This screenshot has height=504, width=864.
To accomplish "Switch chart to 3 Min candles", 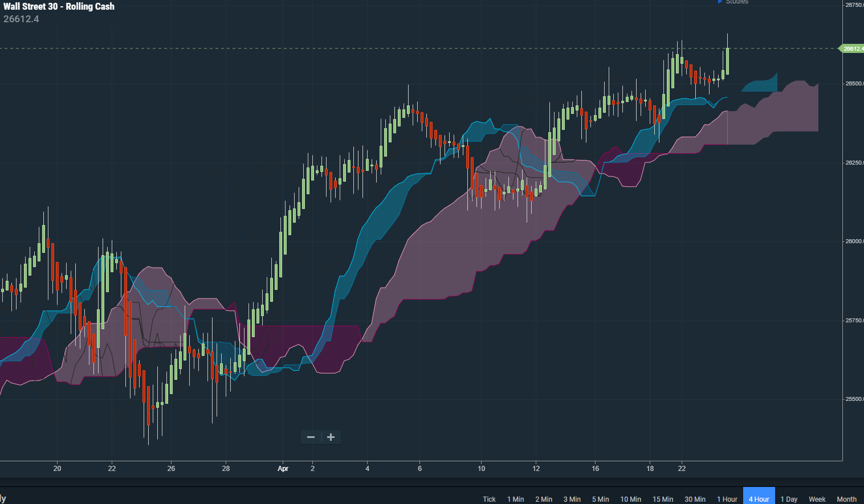I will 572,499.
